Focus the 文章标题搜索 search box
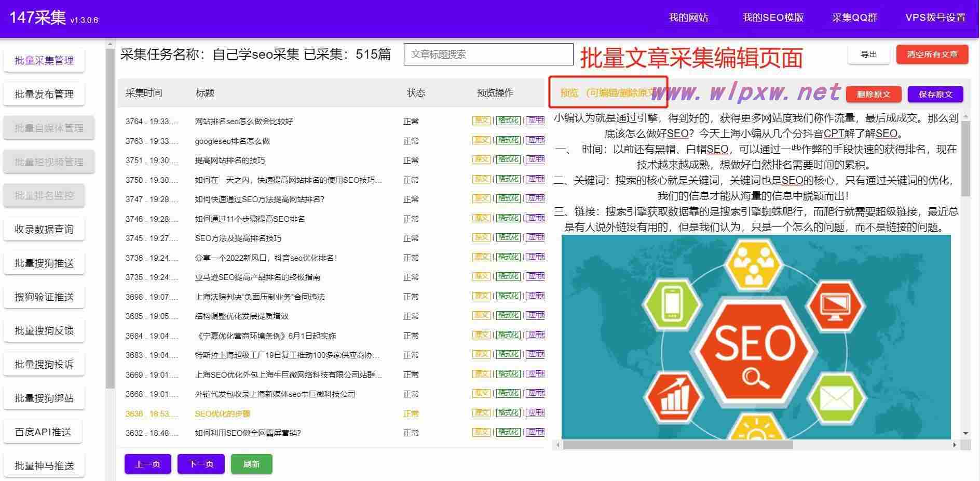The image size is (980, 481). (488, 54)
